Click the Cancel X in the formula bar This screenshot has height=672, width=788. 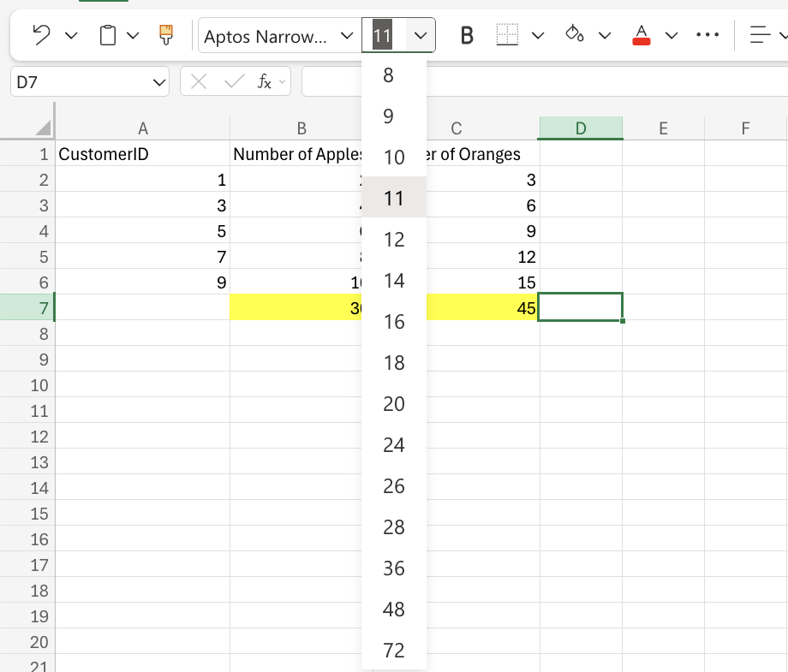(198, 81)
